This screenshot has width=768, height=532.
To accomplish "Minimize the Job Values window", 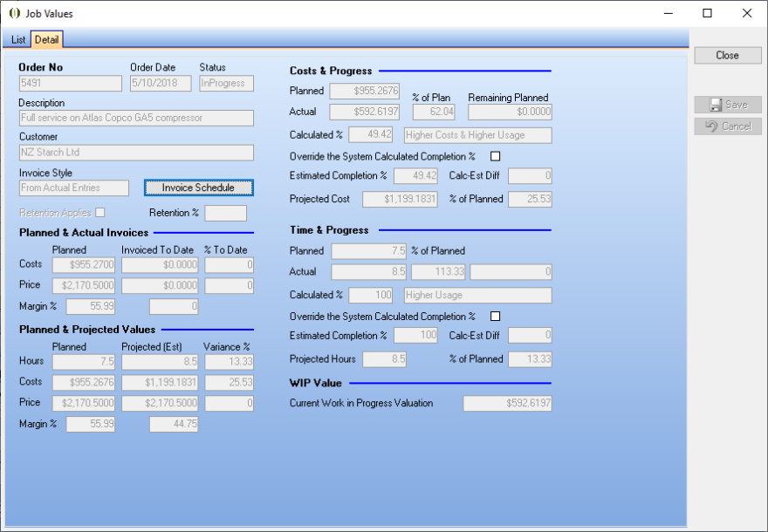I will [x=669, y=13].
